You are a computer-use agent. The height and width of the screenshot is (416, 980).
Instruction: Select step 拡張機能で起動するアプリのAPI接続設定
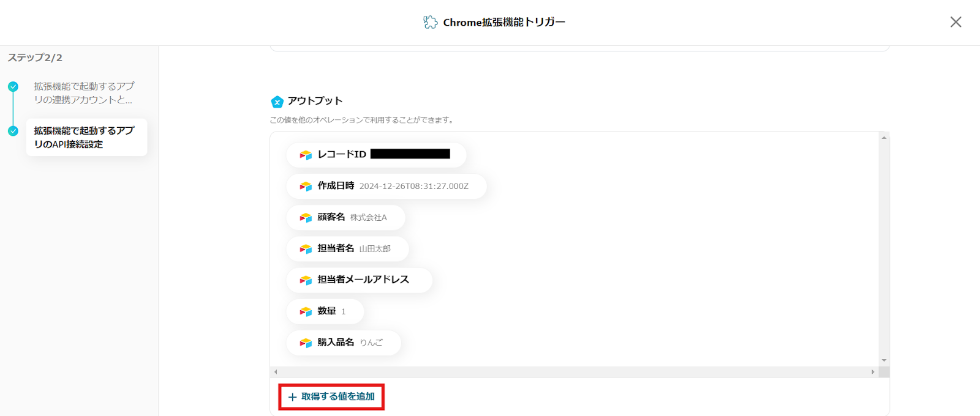pos(86,137)
